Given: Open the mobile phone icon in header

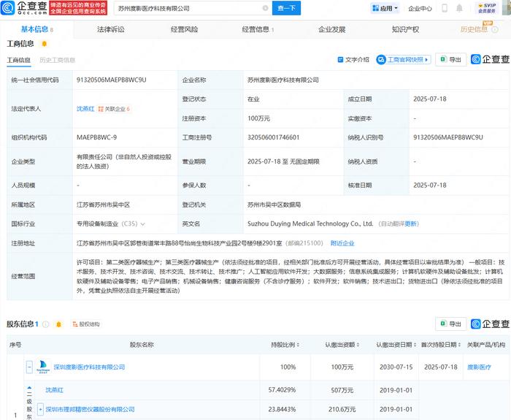Looking at the screenshot, I should (x=445, y=8).
